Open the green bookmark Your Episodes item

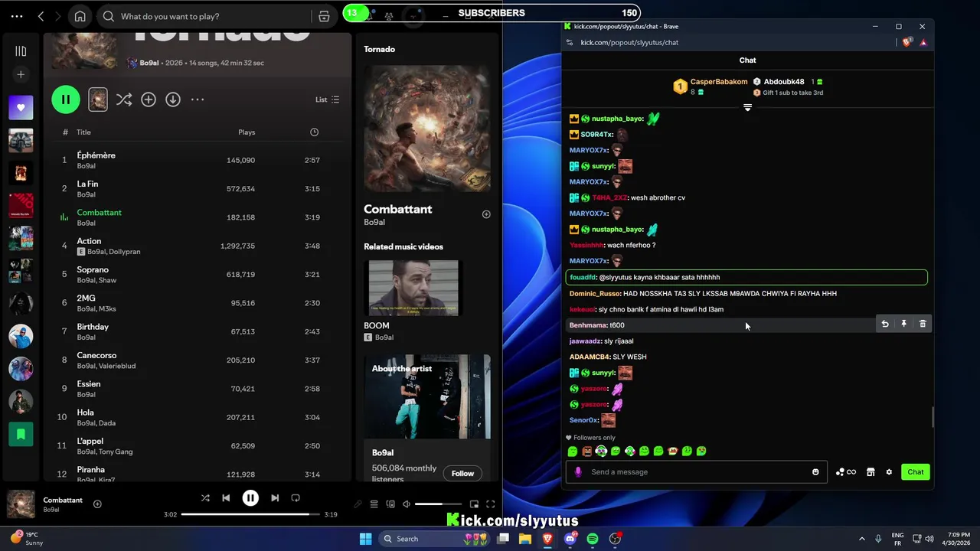pyautogui.click(x=21, y=434)
